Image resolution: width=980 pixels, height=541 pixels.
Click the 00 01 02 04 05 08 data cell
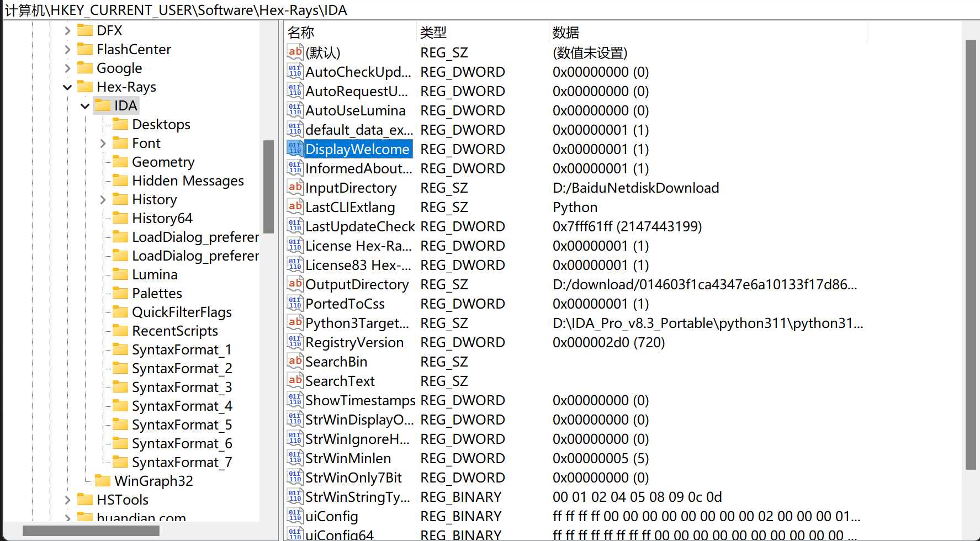(x=637, y=497)
